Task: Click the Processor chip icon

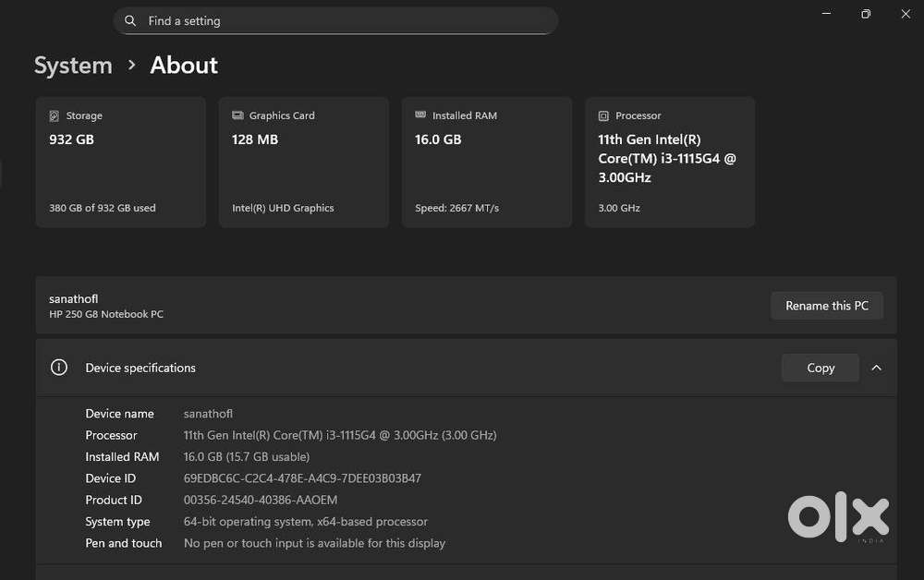Action: click(603, 116)
